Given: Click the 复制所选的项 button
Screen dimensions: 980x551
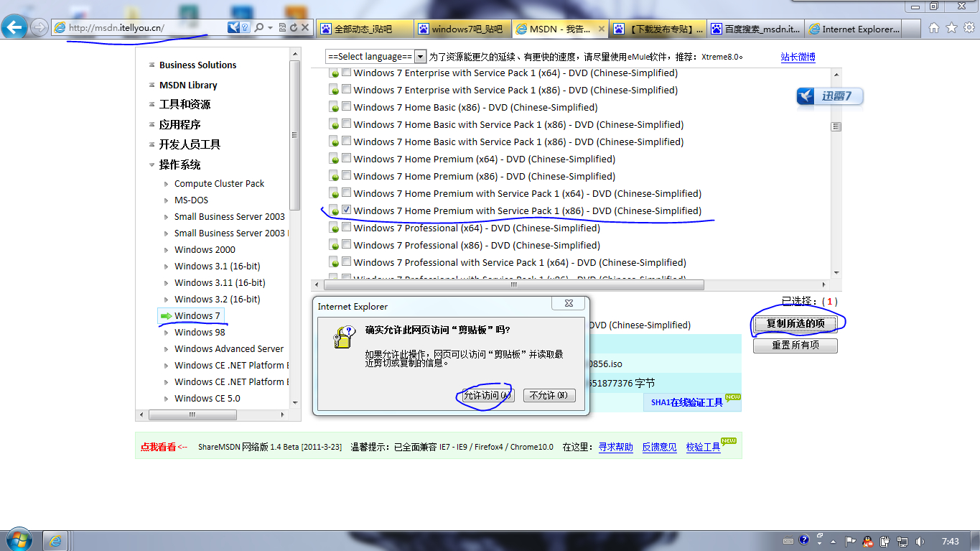Looking at the screenshot, I should click(x=795, y=323).
